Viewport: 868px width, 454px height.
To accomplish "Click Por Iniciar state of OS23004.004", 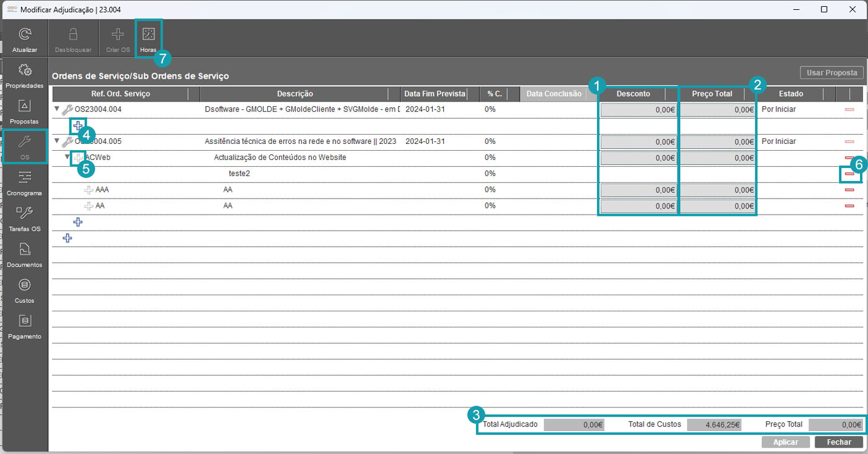I will 779,109.
